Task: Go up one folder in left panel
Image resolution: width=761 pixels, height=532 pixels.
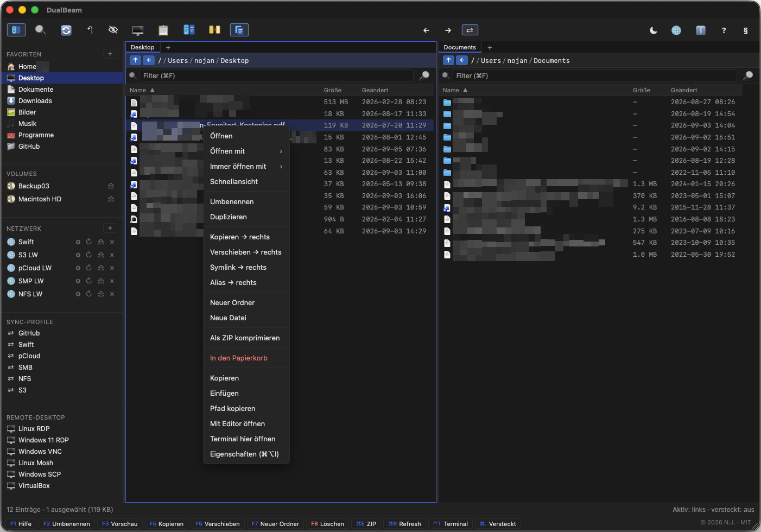Action: pos(136,60)
